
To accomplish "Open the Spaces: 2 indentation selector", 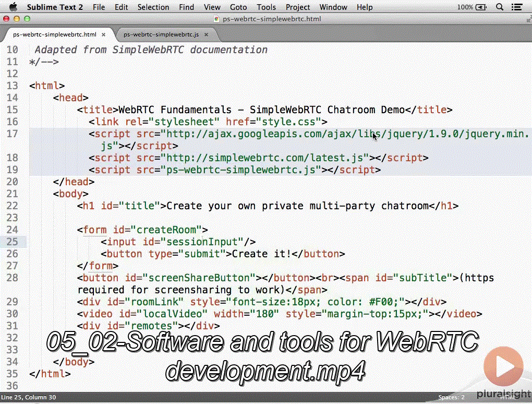I will (x=451, y=397).
